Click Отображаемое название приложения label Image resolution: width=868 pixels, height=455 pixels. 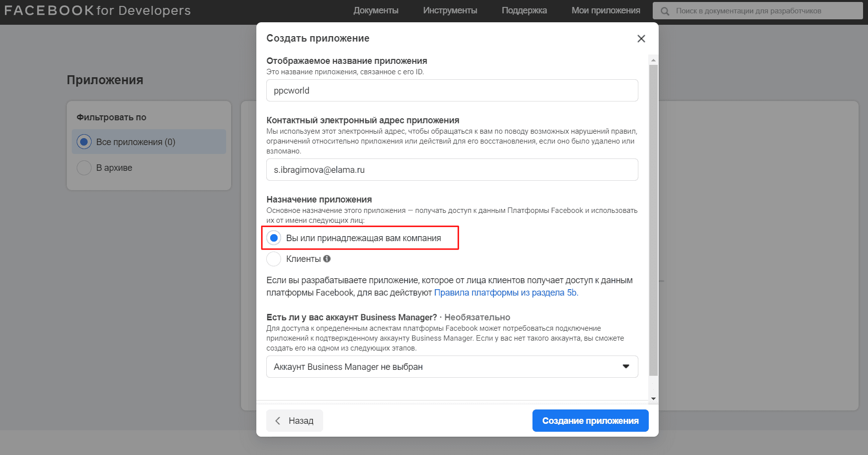[346, 61]
